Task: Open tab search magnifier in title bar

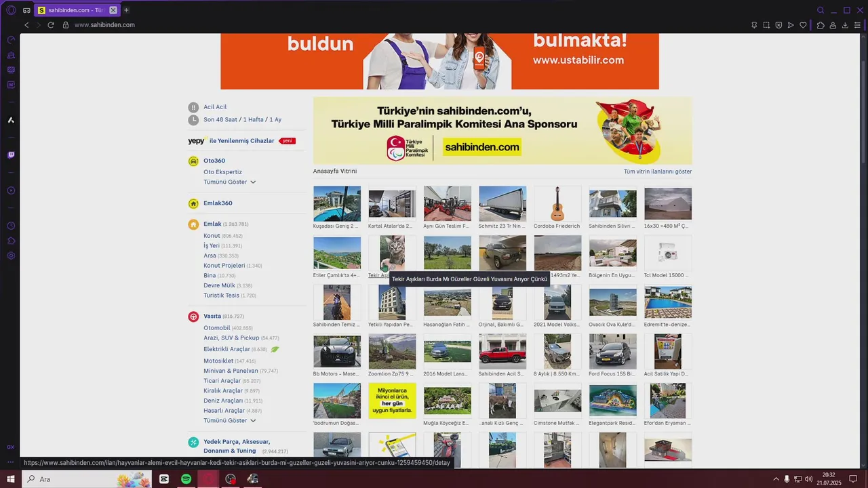Action: pyautogui.click(x=821, y=10)
